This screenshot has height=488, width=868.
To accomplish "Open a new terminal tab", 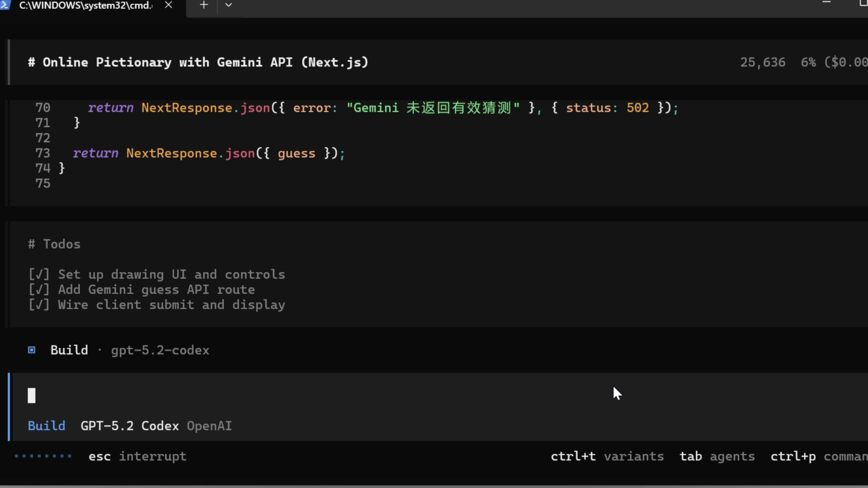I will pos(204,5).
